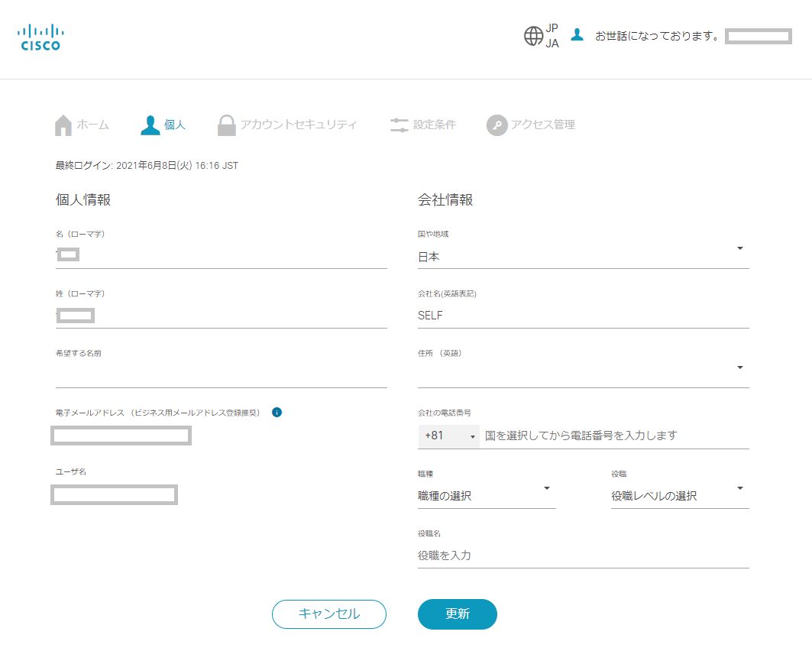The width and height of the screenshot is (812, 651).
Task: Click the info icon next to the email label
Action: pos(277,411)
